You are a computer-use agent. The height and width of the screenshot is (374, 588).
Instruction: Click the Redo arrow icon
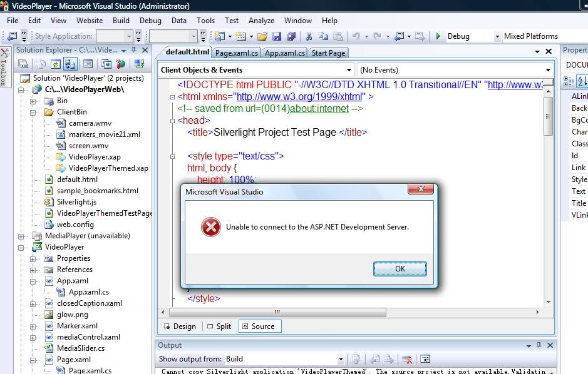377,36
